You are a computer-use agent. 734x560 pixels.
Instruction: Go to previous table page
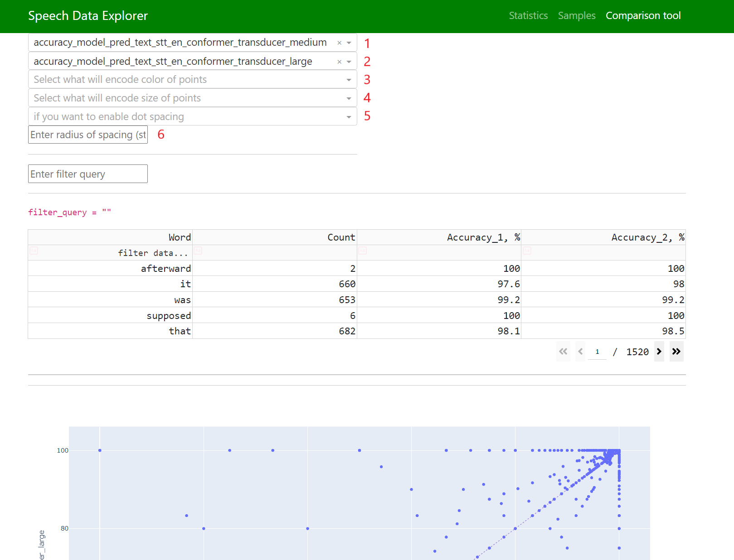tap(580, 352)
